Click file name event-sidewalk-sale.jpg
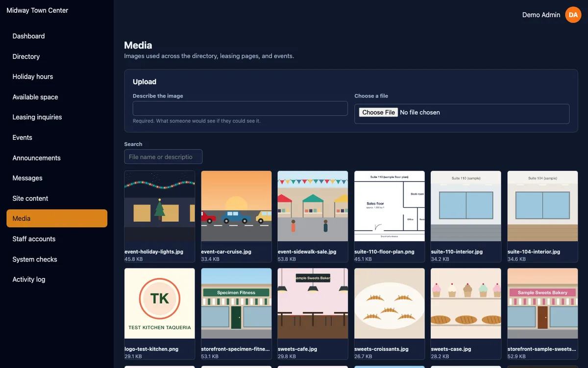The width and height of the screenshot is (588, 368). coord(307,252)
